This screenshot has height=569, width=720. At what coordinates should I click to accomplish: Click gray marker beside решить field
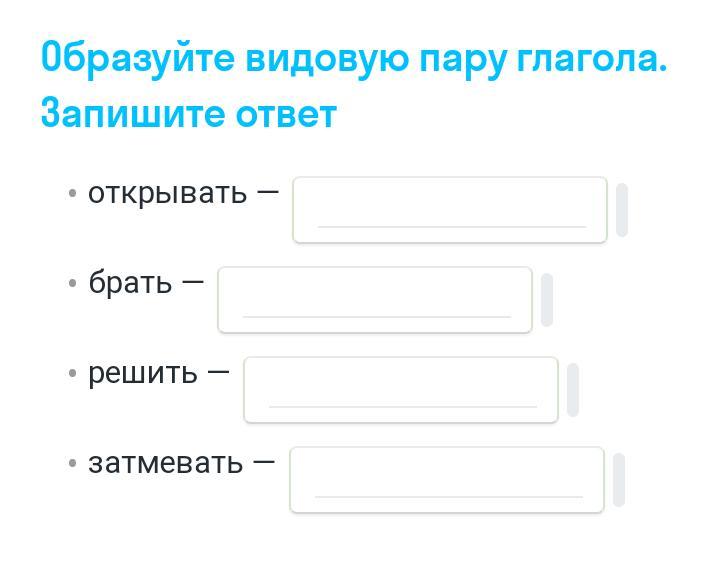point(573,390)
